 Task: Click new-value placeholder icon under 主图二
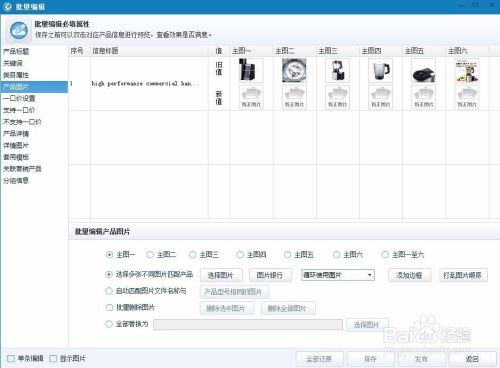tap(294, 97)
